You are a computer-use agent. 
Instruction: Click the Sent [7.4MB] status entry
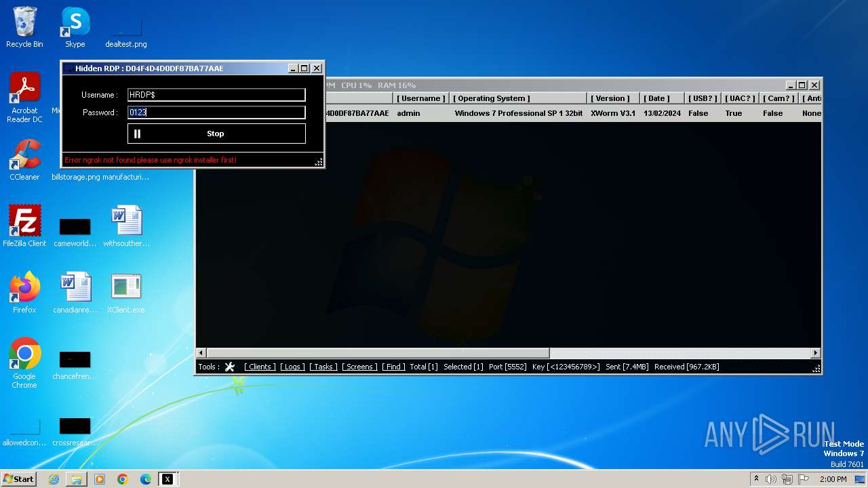627,367
